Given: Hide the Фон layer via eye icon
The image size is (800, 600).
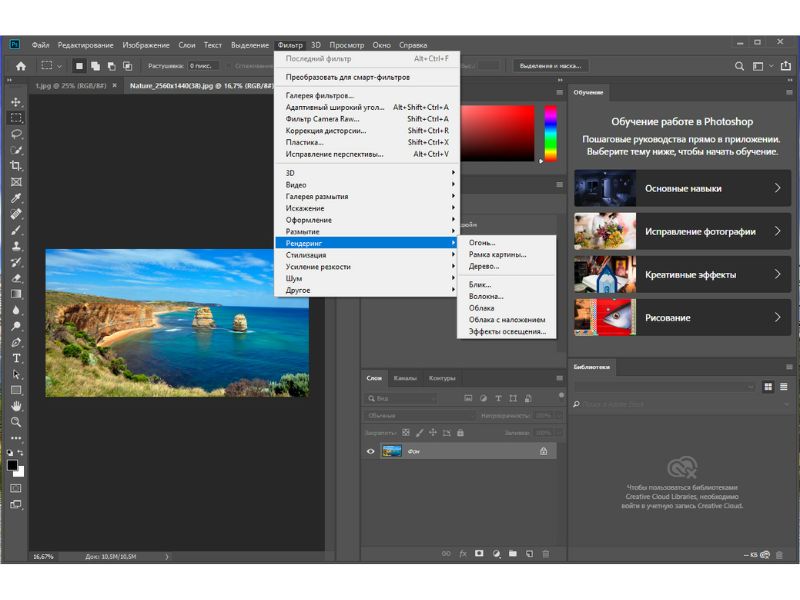Looking at the screenshot, I should (370, 451).
